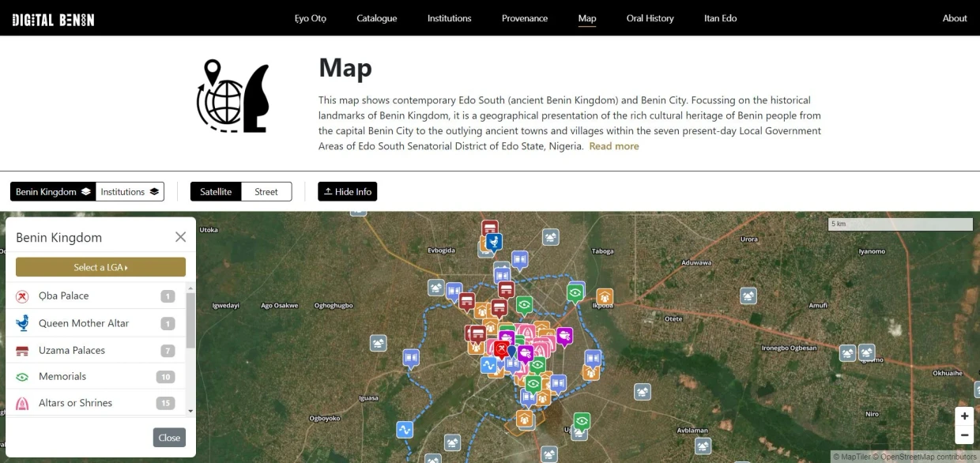Expand the Select a LGA dropdown

tap(100, 267)
